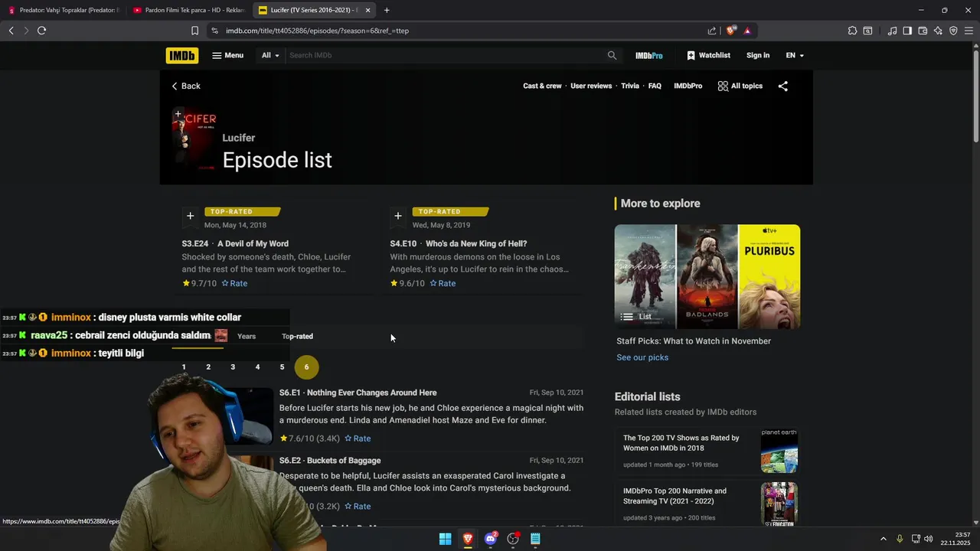Image resolution: width=980 pixels, height=551 pixels.
Task: Open the Watchlist
Action: pos(708,55)
